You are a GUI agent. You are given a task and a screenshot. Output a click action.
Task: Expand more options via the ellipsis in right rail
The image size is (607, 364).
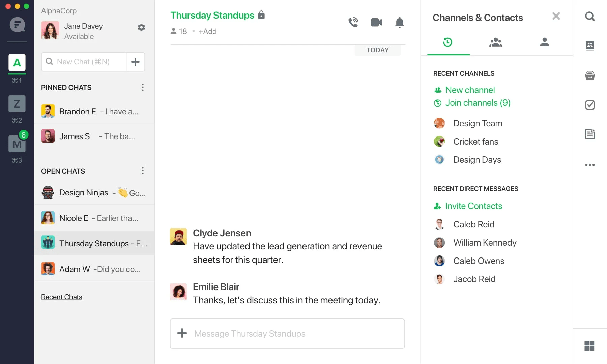[x=589, y=165]
